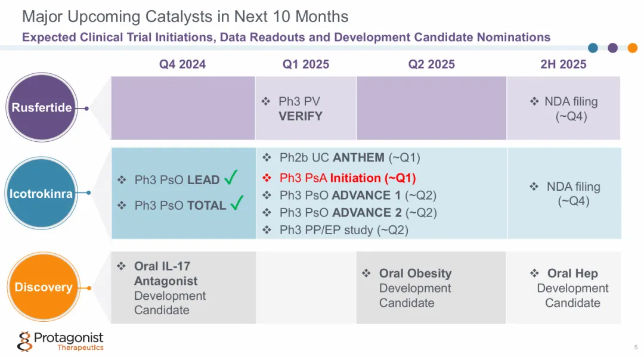Click the Protagonist Therapeutics logo icon
This screenshot has height=357, width=644.
(x=24, y=342)
